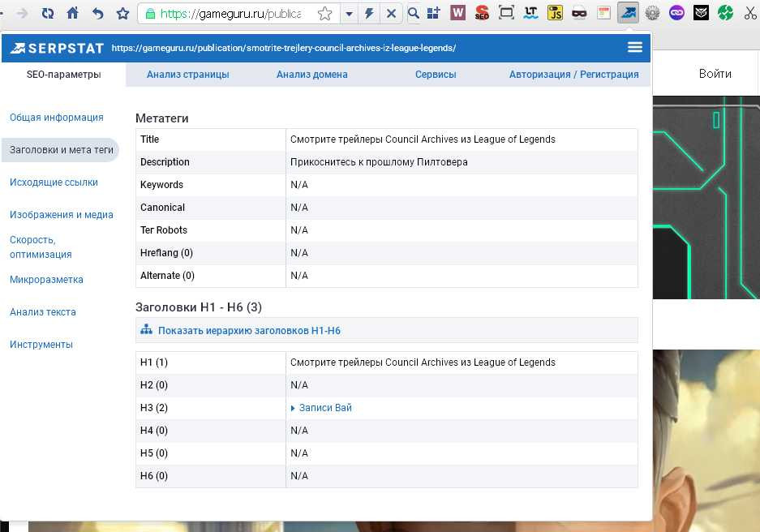Open the gear settings extension icon

[x=652, y=13]
